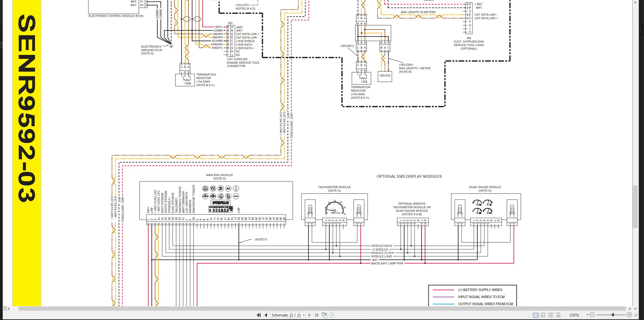Jump to the last page
The image size is (644, 320).
tap(317, 315)
